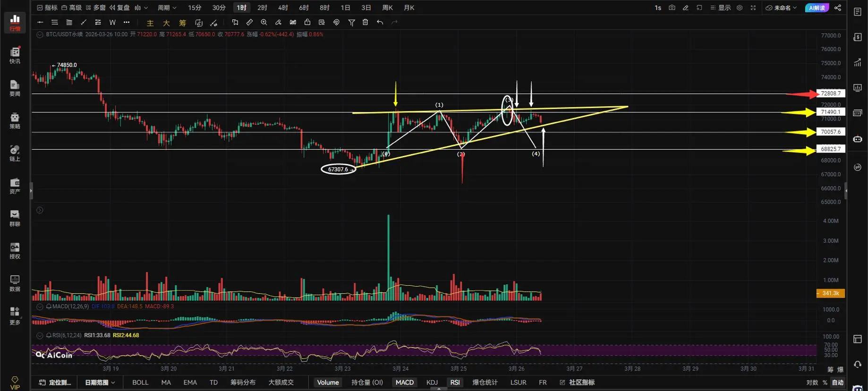
Task: Open the 指标 indicators button
Action: pos(47,8)
